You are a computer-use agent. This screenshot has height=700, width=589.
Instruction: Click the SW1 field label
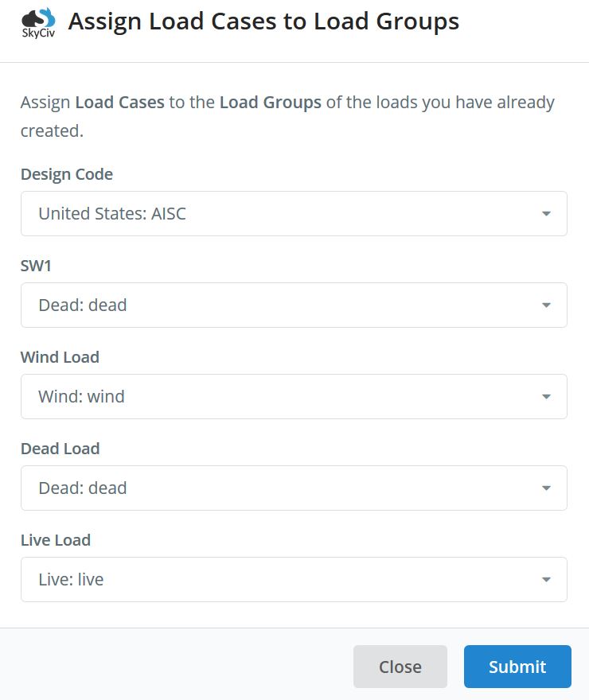tap(36, 266)
